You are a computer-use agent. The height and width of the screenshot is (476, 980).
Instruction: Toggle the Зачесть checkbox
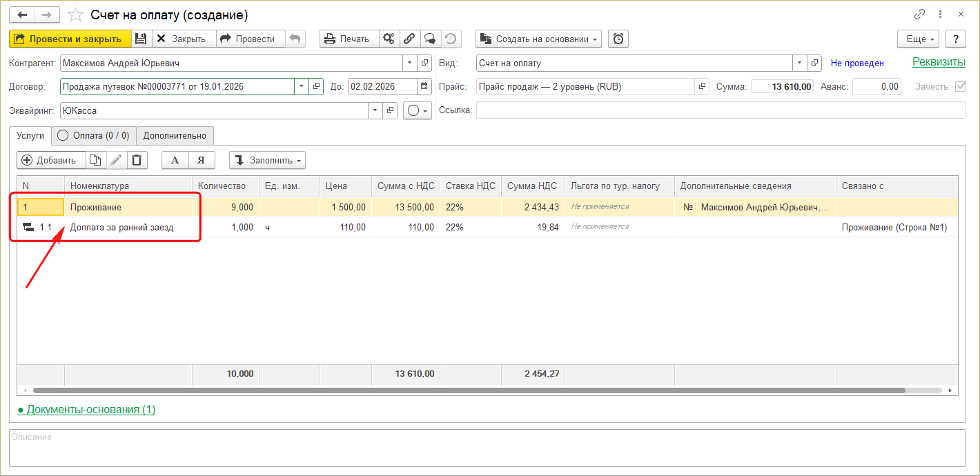pyautogui.click(x=959, y=87)
